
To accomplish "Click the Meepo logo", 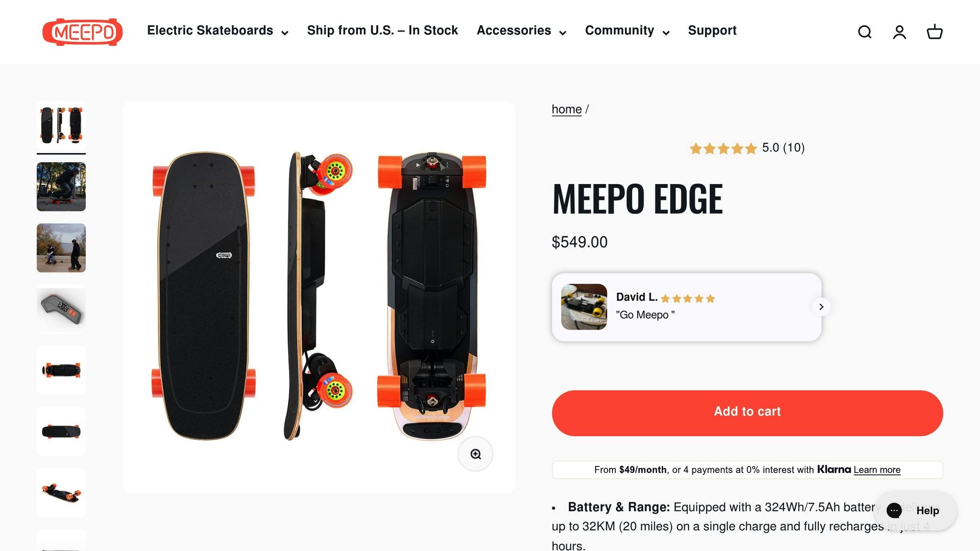I will [x=82, y=32].
